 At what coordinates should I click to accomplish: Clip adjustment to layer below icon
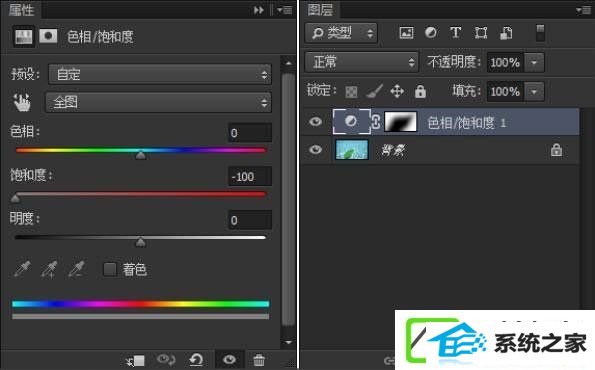tap(135, 360)
